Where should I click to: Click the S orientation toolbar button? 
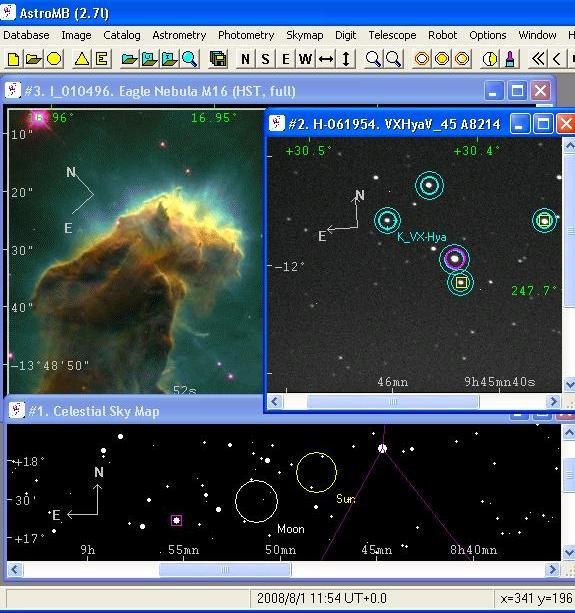[265, 59]
